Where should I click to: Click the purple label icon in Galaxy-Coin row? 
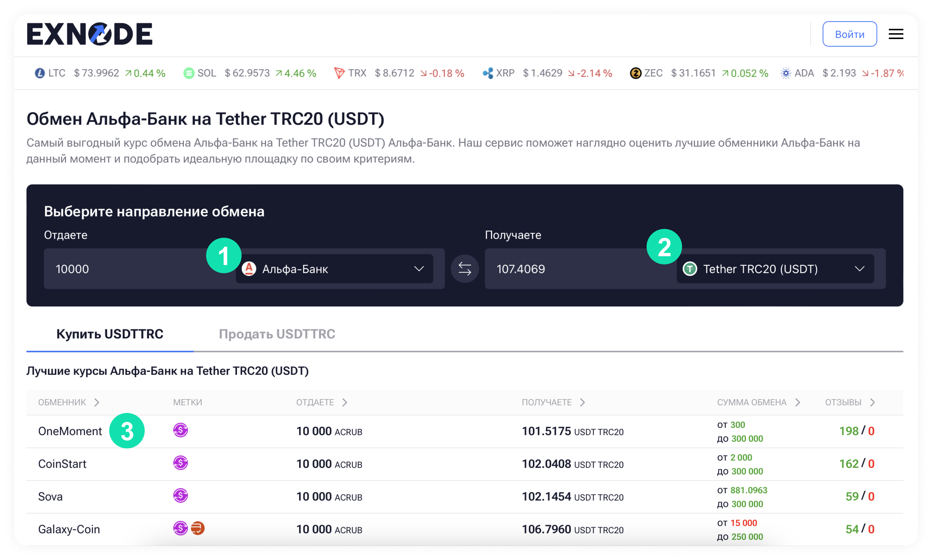click(x=180, y=528)
